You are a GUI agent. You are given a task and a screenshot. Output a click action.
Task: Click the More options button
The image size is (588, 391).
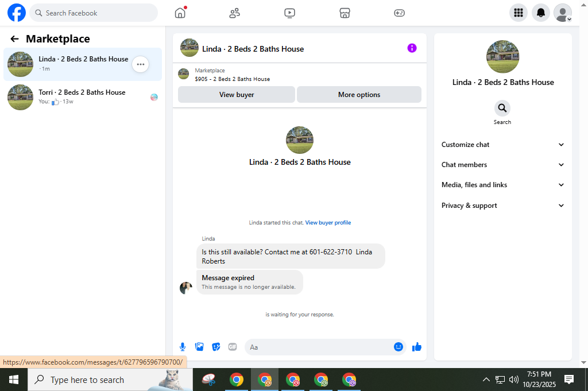359,95
